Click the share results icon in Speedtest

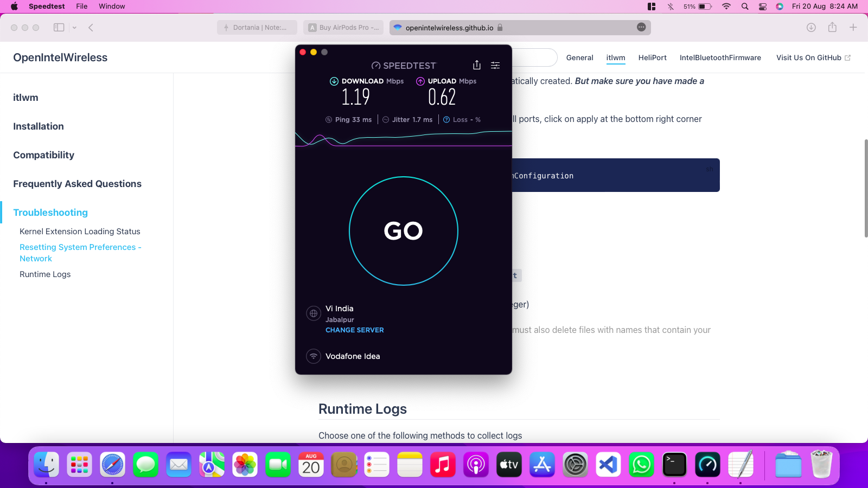[x=476, y=65]
